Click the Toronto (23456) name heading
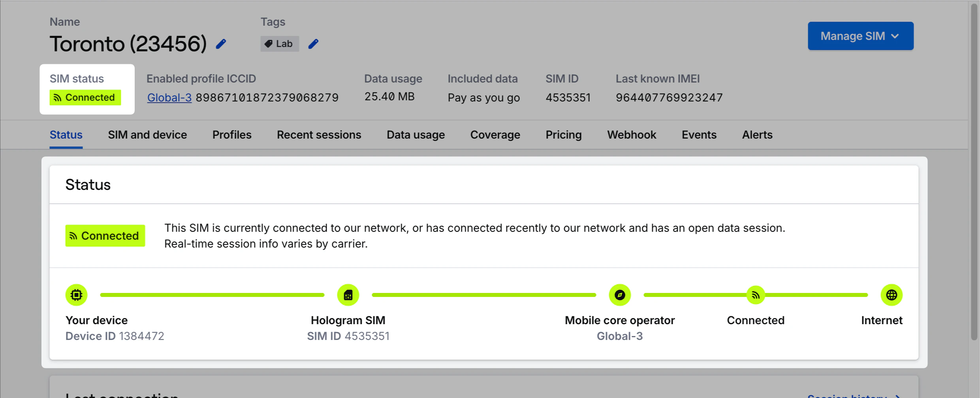The image size is (980, 398). click(x=128, y=44)
